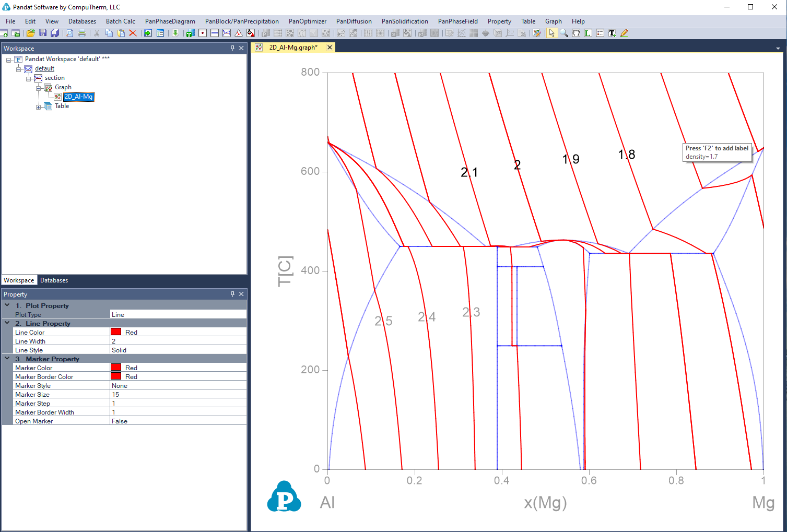This screenshot has height=532, width=787.
Task: Toggle the Property panel pin
Action: (233, 294)
